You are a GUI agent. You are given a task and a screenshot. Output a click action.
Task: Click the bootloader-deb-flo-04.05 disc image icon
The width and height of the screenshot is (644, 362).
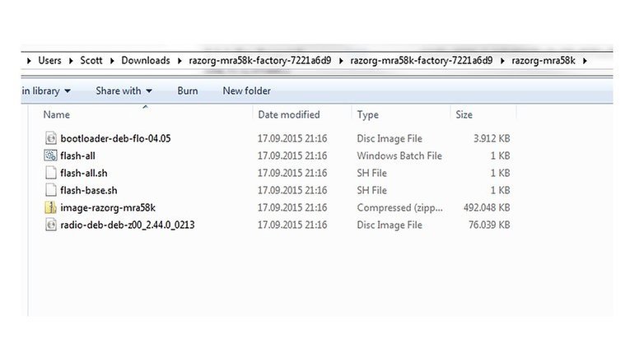click(50, 138)
